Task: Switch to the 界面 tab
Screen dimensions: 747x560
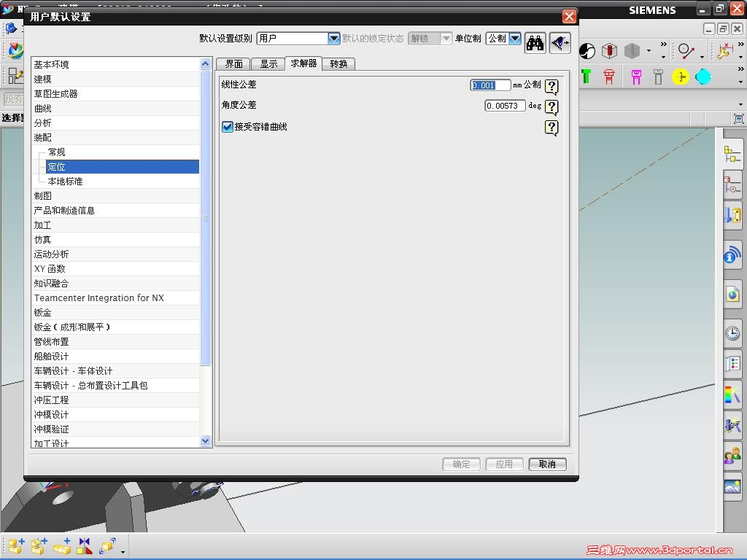Action: tap(233, 64)
